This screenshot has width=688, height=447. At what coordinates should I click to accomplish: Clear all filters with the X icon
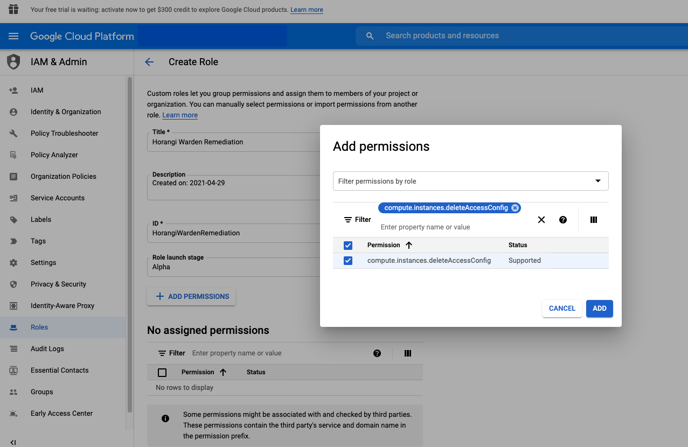pyautogui.click(x=541, y=219)
